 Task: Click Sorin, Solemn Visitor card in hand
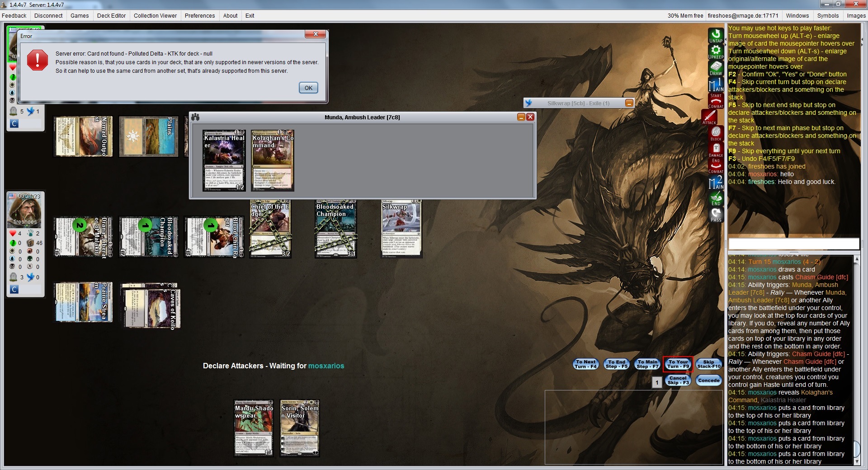point(300,428)
